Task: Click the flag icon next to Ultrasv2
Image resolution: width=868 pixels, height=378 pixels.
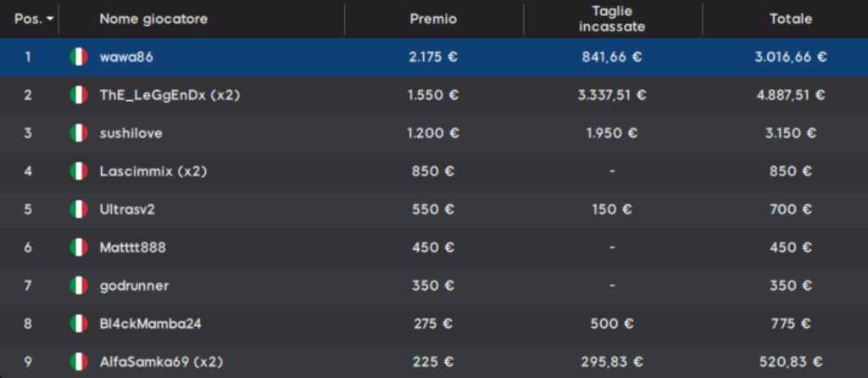Action: 79,209
